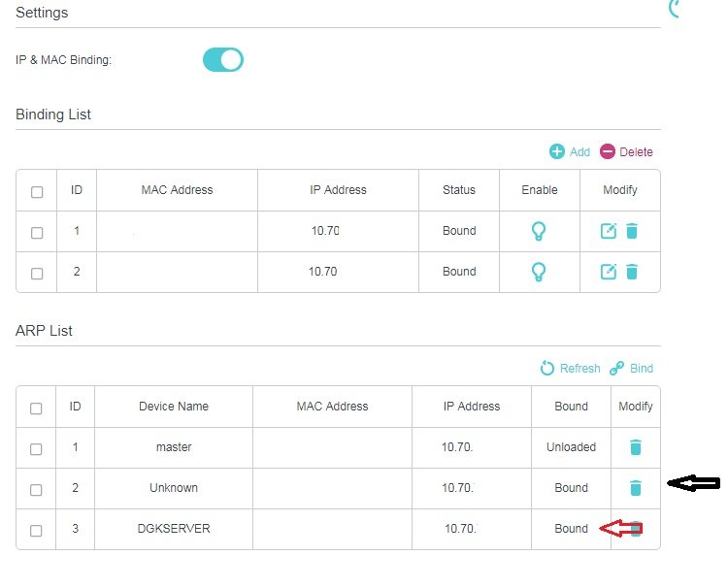728x588 pixels.
Task: Select all ARP List entries with header checkbox
Action: [36, 408]
